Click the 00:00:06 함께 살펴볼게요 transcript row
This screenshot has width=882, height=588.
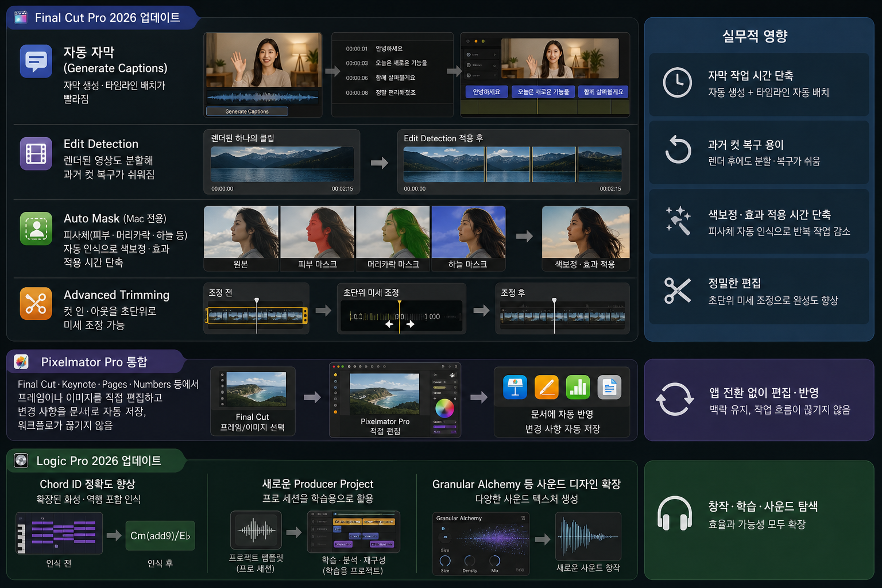click(380, 78)
